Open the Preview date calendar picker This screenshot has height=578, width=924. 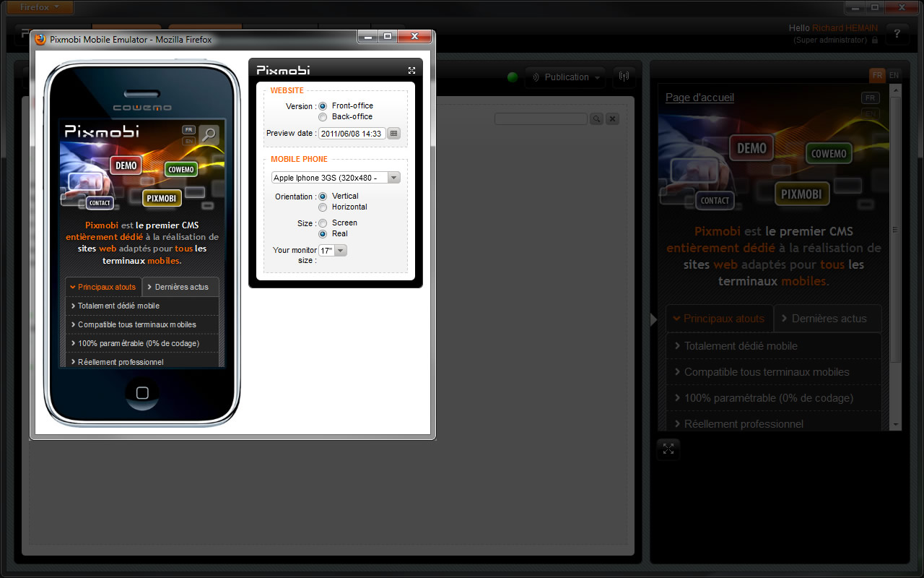coord(393,133)
